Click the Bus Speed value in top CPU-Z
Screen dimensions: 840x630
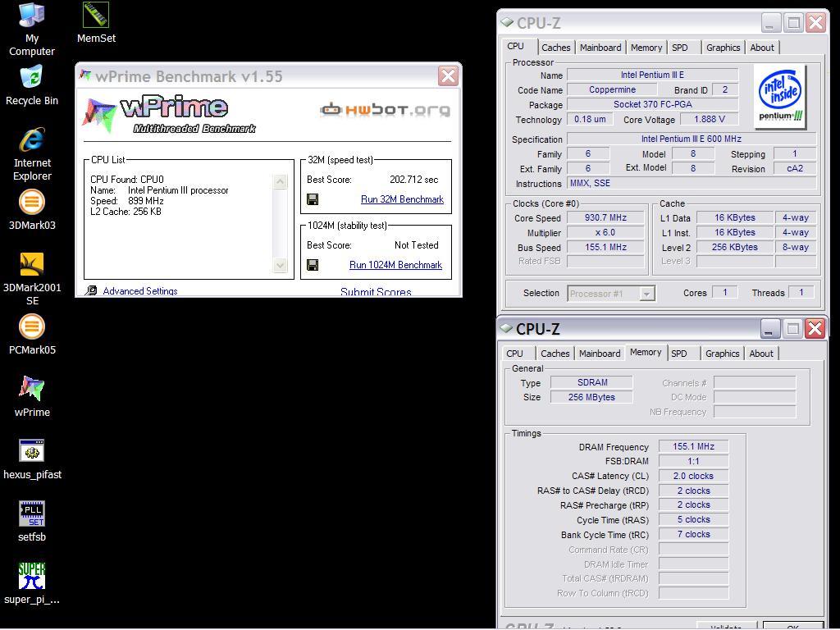point(605,247)
